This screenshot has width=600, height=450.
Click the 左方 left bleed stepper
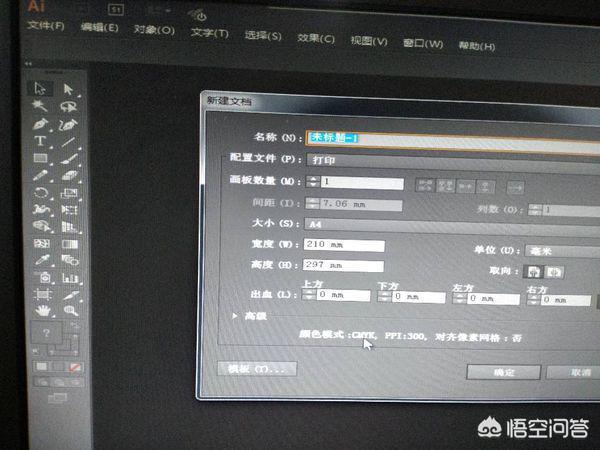459,298
